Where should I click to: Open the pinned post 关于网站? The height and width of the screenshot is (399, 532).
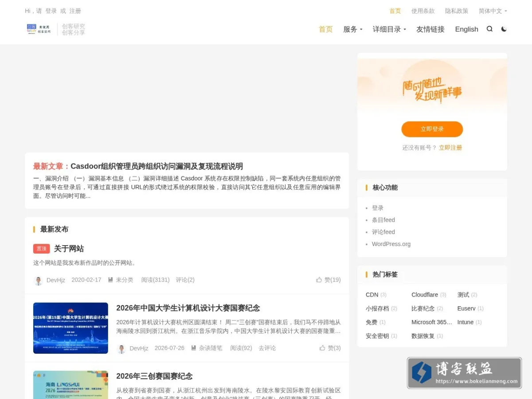[x=69, y=249]
